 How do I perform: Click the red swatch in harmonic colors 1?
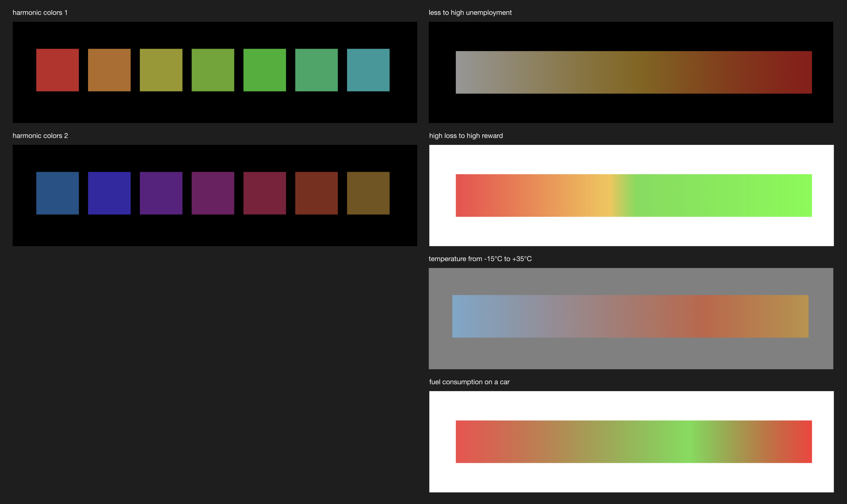coord(57,70)
